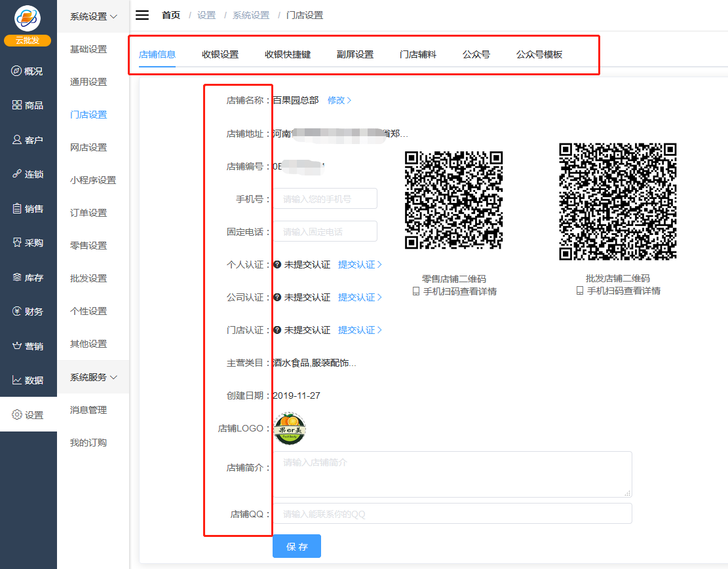
Task: Switch to the 副屏设置 tab
Action: (x=355, y=54)
